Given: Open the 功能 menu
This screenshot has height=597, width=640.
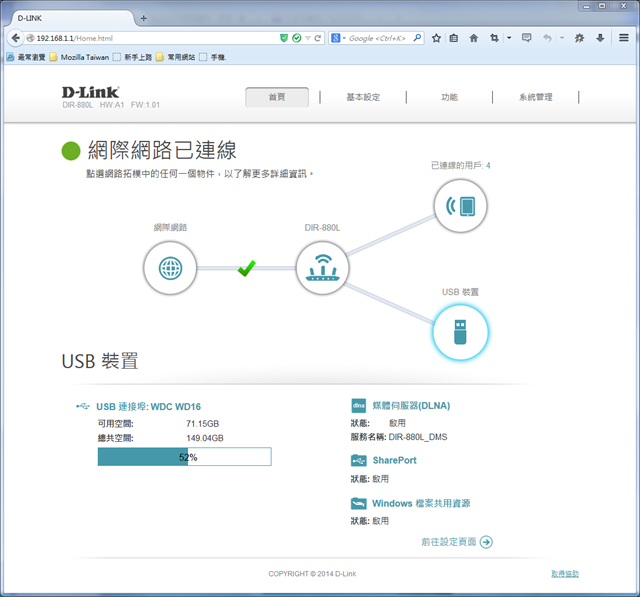Looking at the screenshot, I should 449,97.
